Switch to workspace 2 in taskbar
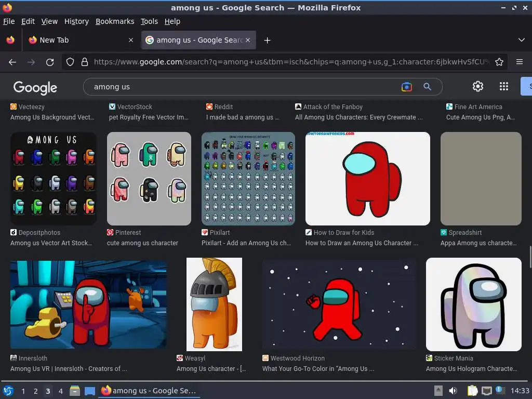 36,391
